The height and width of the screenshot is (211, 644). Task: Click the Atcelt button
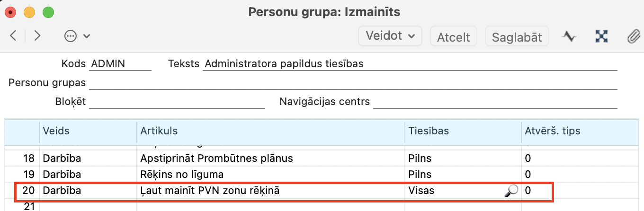point(453,36)
